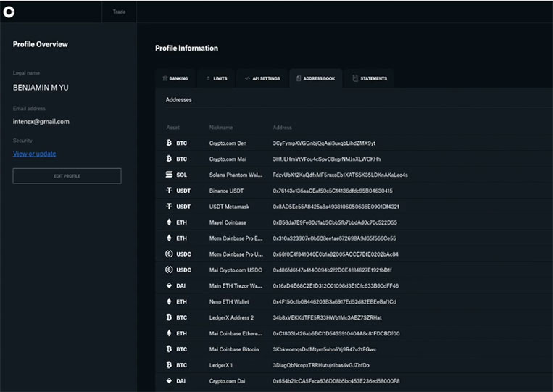This screenshot has width=553, height=392.
Task: Click USDC icon in Mom Coinbase Pro U row
Action: [169, 254]
